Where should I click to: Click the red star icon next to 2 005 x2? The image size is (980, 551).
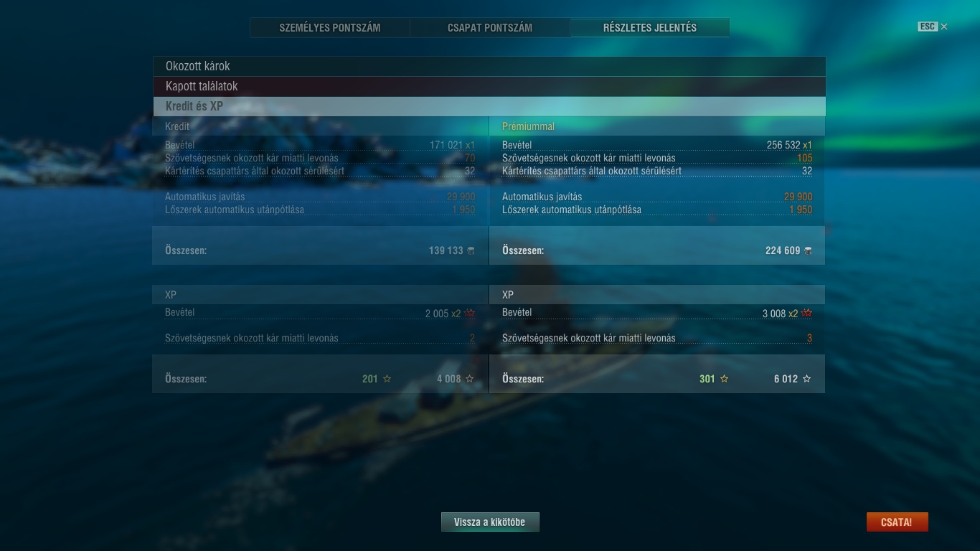(470, 314)
